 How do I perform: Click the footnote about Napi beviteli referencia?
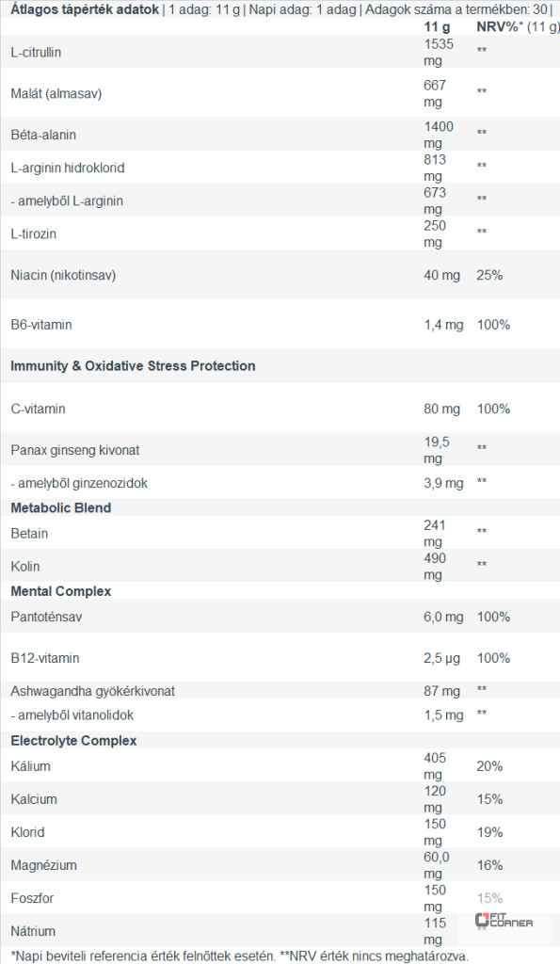click(x=240, y=956)
